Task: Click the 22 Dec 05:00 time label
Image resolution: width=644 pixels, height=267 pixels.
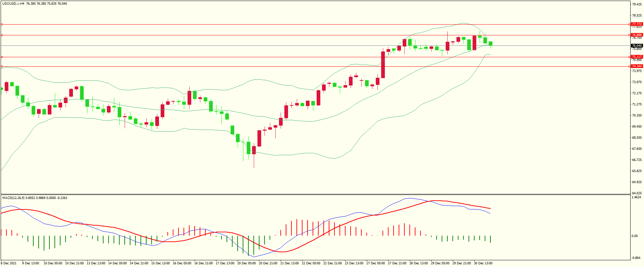Action: pyautogui.click(x=311, y=263)
